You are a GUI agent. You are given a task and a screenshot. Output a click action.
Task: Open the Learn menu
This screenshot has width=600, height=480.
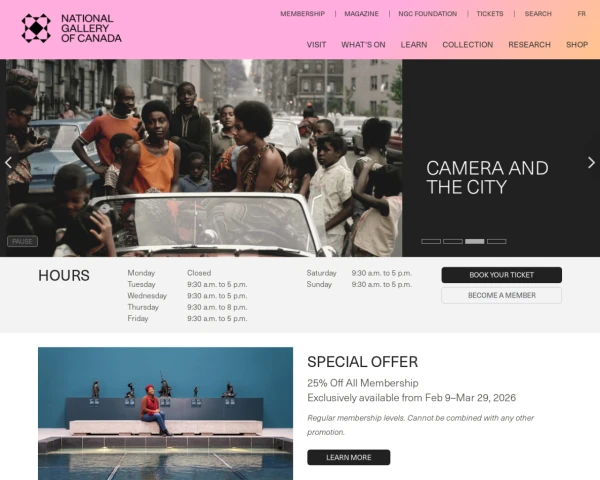pyautogui.click(x=414, y=45)
